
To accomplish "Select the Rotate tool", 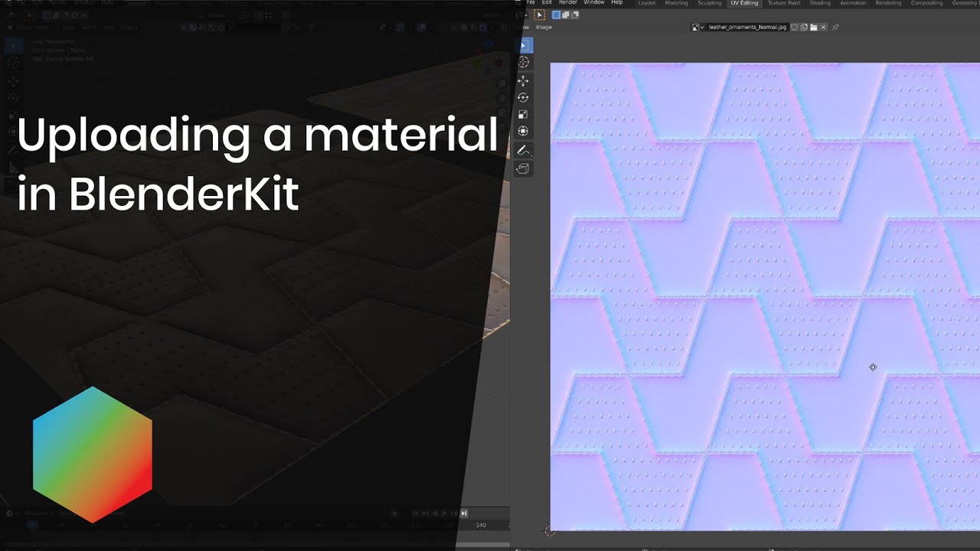I will [524, 97].
